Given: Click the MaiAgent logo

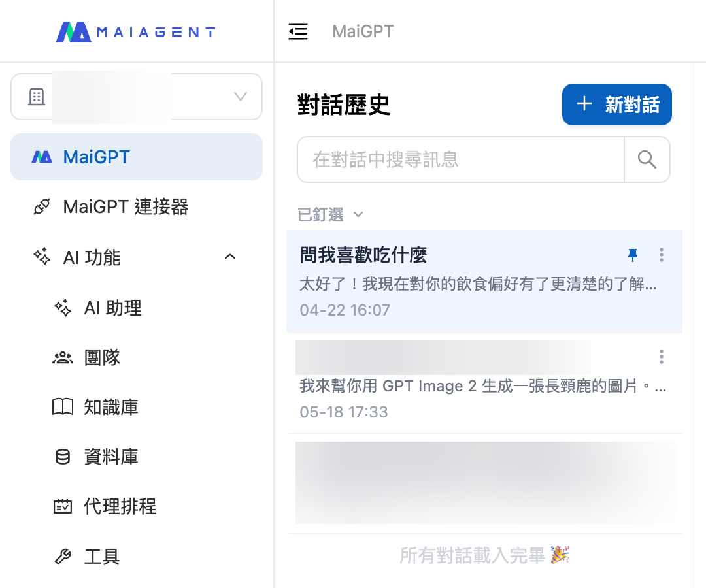Looking at the screenshot, I should [135, 32].
